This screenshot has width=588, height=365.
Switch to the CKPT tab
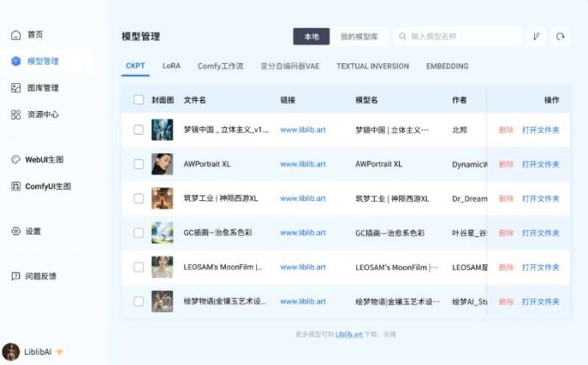[135, 66]
